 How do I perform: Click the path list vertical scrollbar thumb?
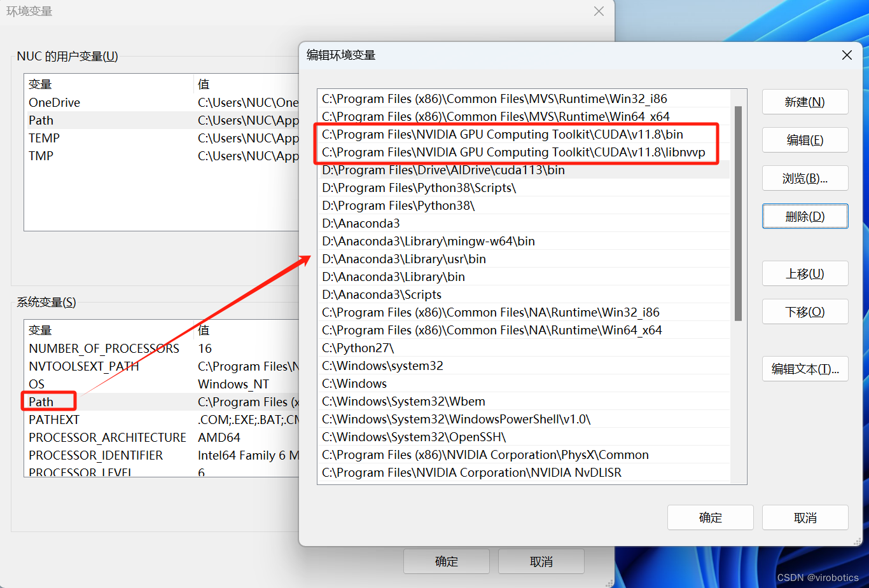point(738,214)
